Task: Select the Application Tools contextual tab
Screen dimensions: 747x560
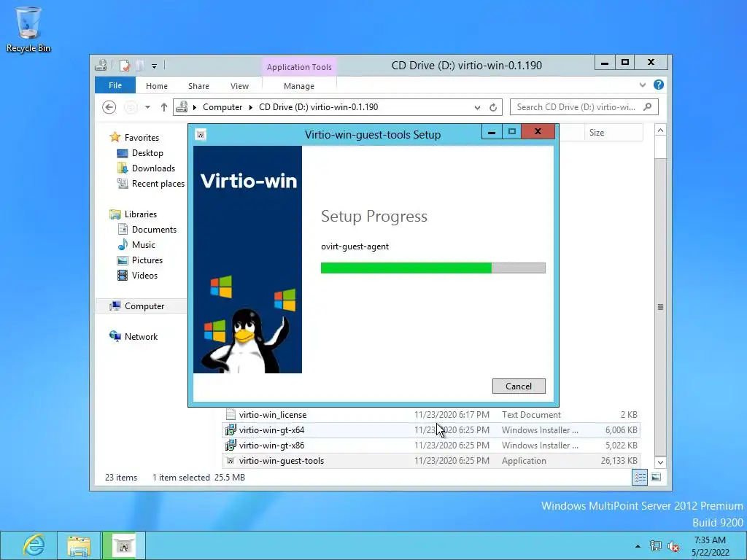Action: pos(298,67)
